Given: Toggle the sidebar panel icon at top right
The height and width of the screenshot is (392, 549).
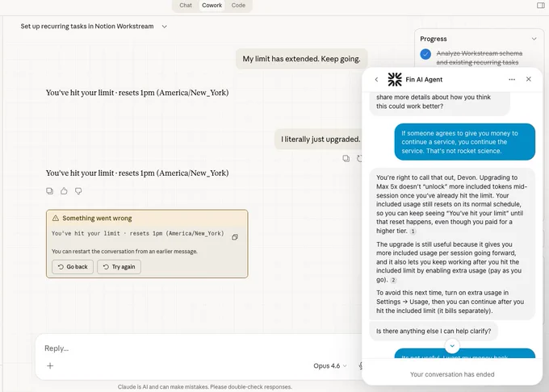Looking at the screenshot, I should pyautogui.click(x=541, y=6).
